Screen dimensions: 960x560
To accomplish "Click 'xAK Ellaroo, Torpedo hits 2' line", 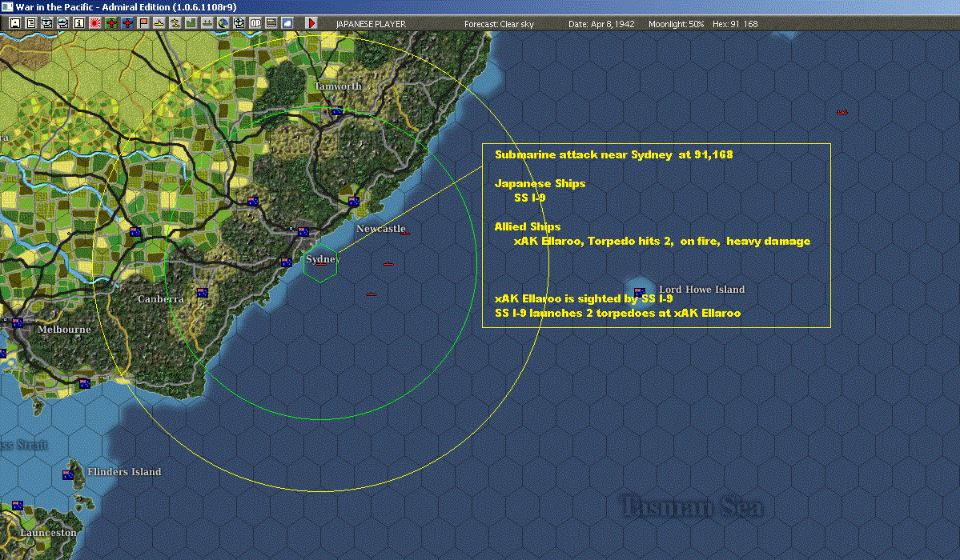I will pos(662,241).
